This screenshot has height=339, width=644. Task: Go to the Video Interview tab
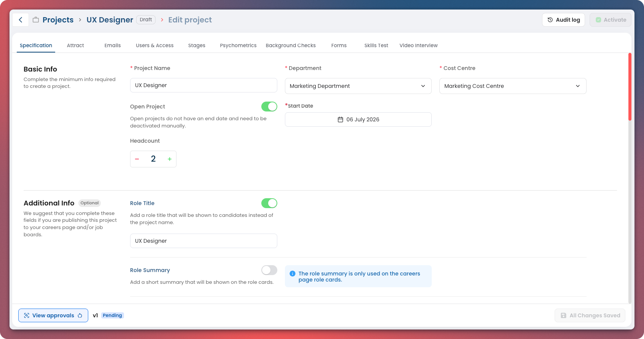(418, 45)
